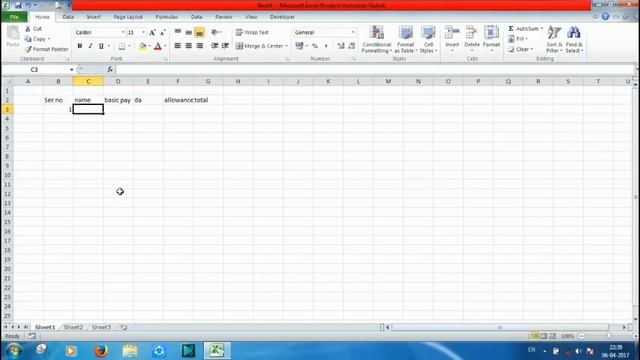Open the Font dialog launcher

(x=166, y=59)
